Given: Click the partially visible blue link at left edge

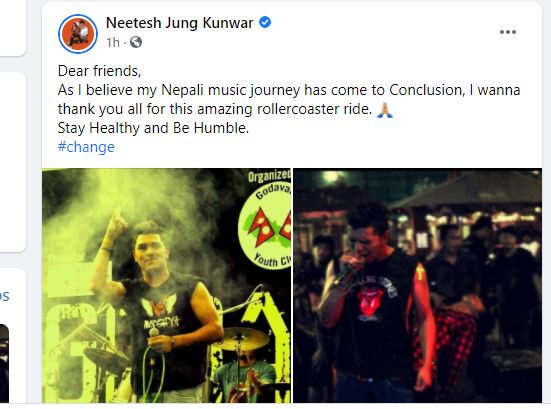Looking at the screenshot, I should [x=5, y=296].
